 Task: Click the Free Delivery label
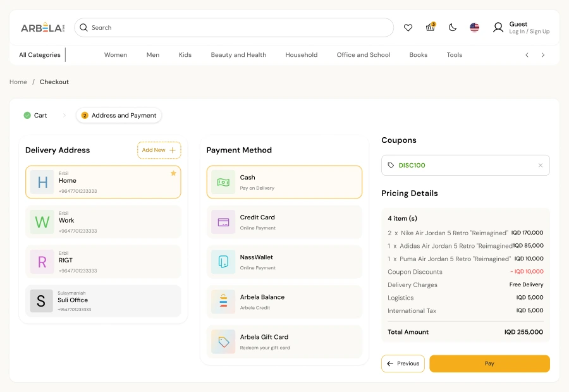[526, 285]
